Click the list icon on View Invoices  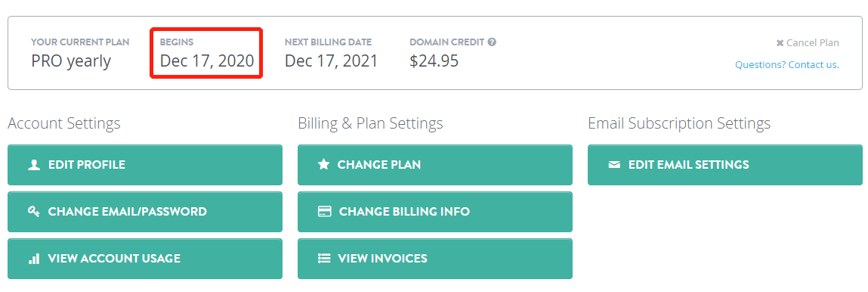(324, 258)
